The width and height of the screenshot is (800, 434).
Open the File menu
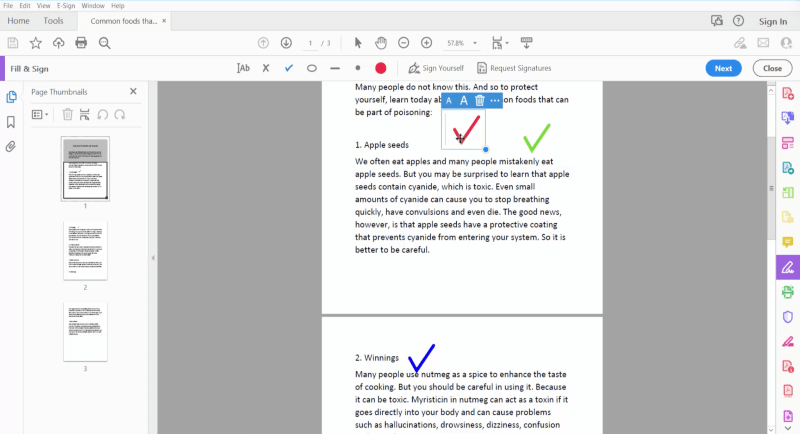pos(8,6)
